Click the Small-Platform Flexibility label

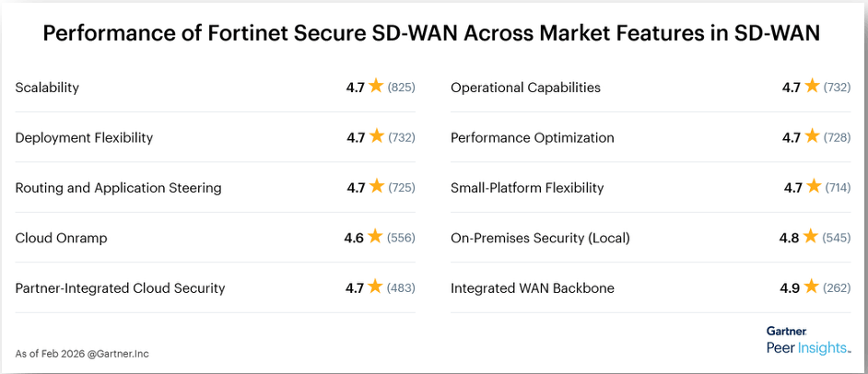pos(527,188)
